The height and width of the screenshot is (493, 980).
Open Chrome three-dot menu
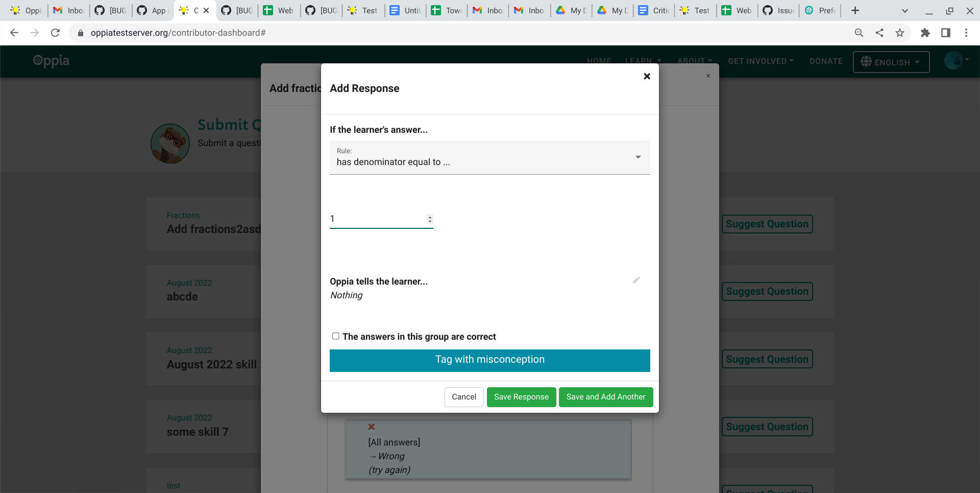[x=966, y=33]
